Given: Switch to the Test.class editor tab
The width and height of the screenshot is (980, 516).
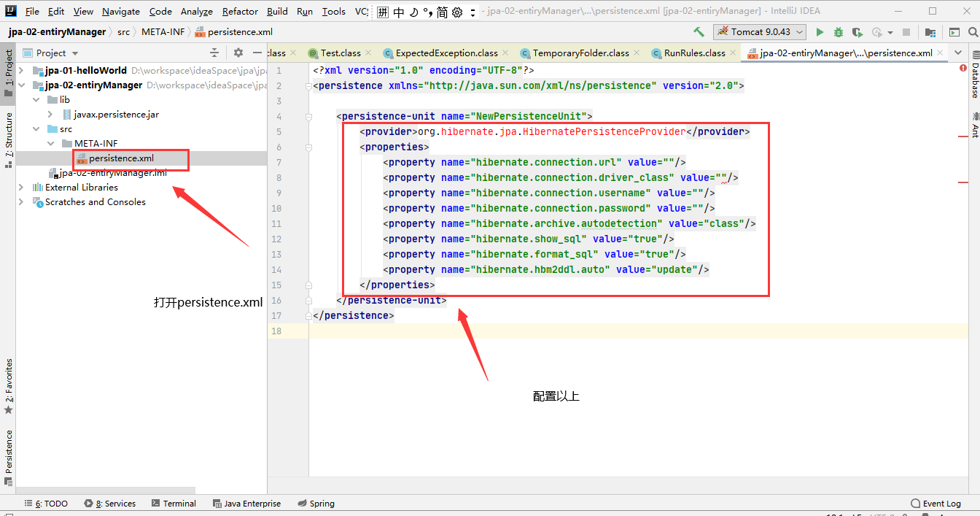Looking at the screenshot, I should (x=341, y=53).
